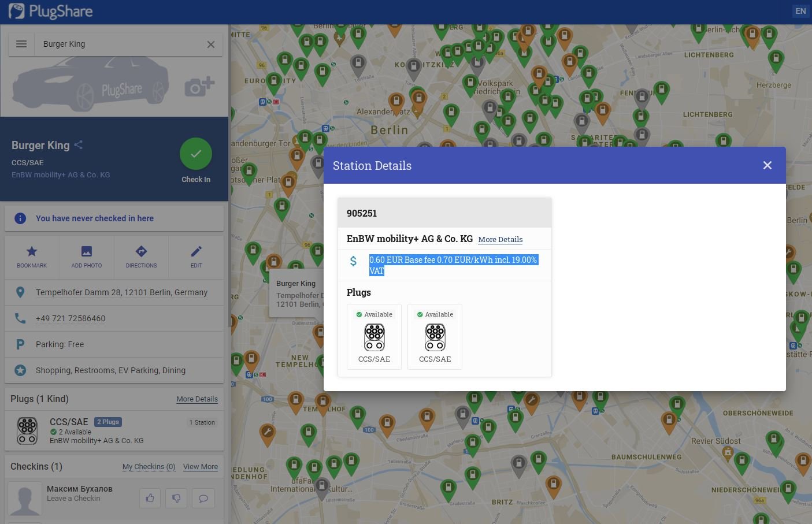Click the location pin icon beside address
The image size is (812, 524).
[20, 292]
